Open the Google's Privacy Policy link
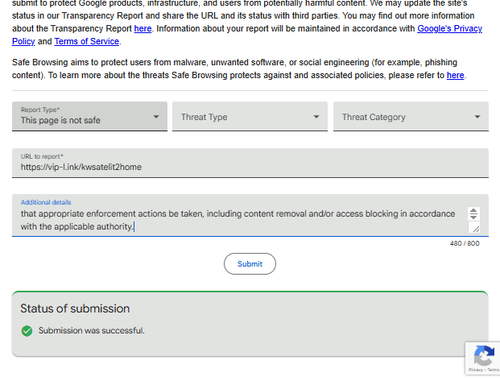The height and width of the screenshot is (381, 500). tap(450, 29)
